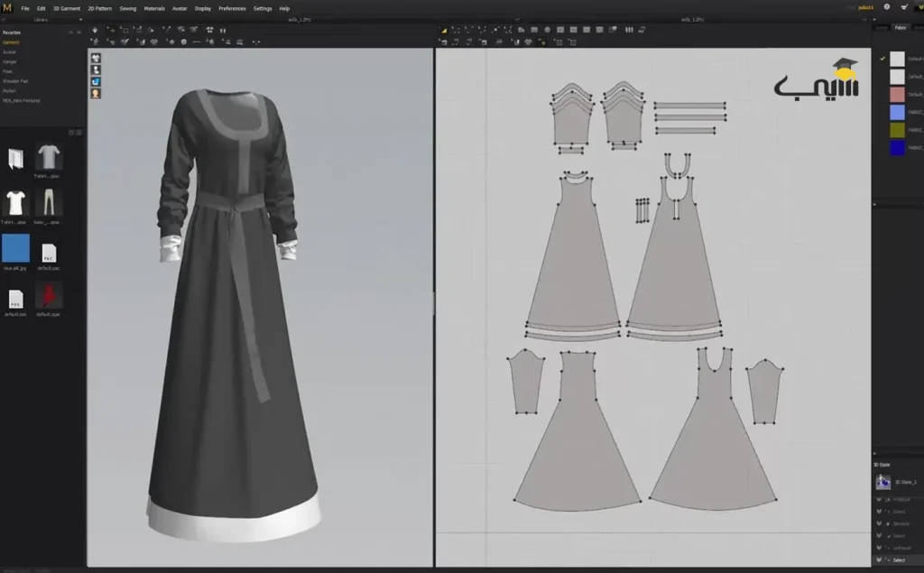Open the avatar face texture options icon

96,93
